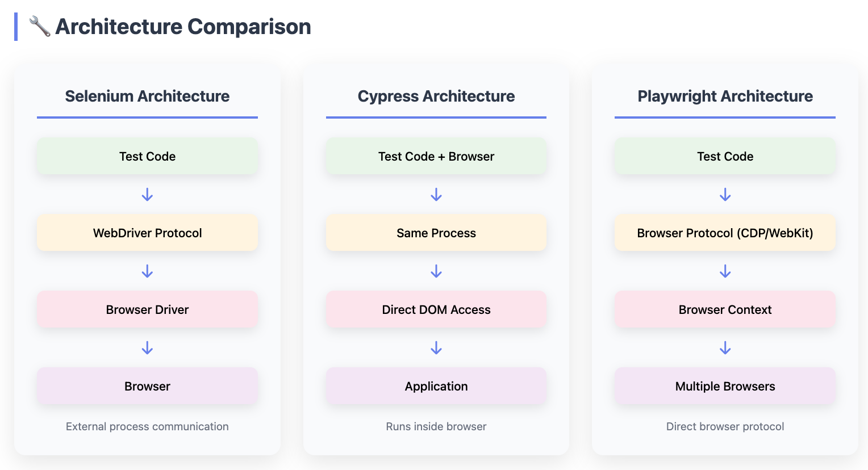Click arrow between Test Code and WebDriver Protocol

[147, 195]
